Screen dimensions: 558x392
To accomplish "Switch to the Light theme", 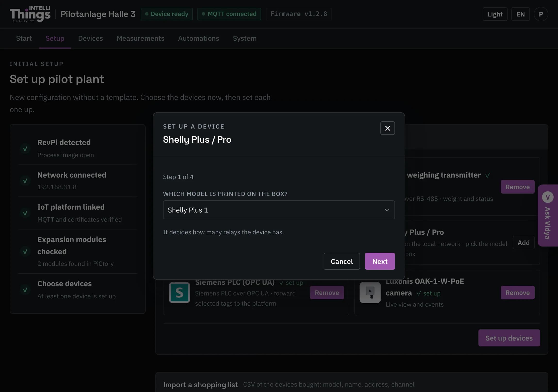I will pyautogui.click(x=495, y=14).
